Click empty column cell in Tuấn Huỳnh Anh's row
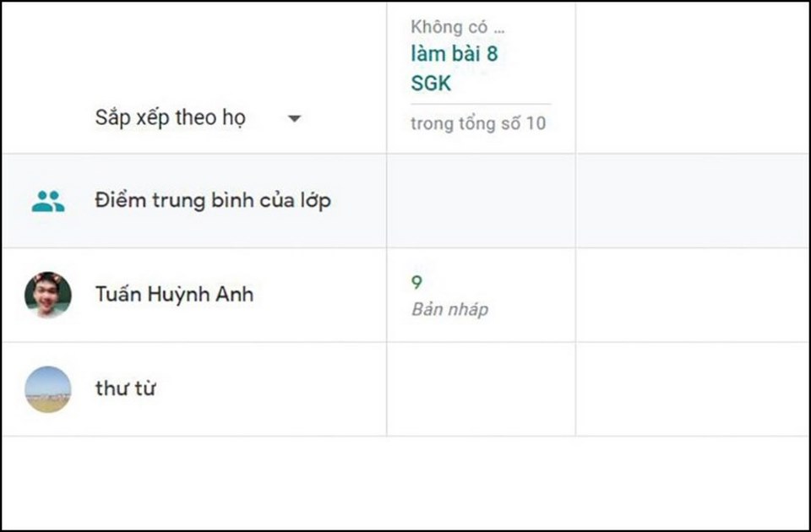 [692, 295]
